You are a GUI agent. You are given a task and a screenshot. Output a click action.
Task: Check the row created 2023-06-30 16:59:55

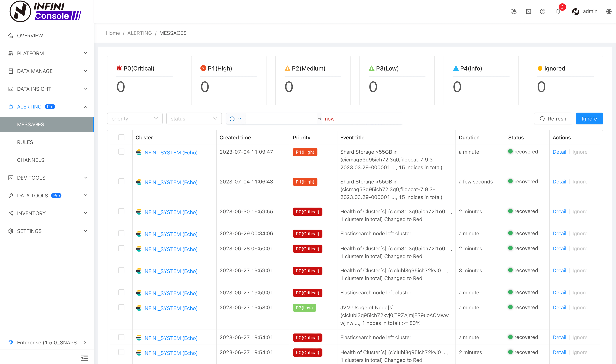(121, 211)
